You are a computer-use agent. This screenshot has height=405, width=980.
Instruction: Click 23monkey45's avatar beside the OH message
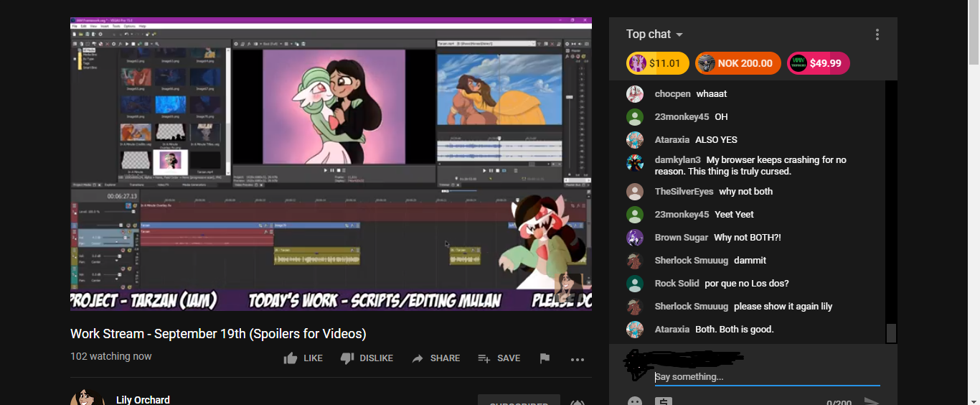click(635, 117)
